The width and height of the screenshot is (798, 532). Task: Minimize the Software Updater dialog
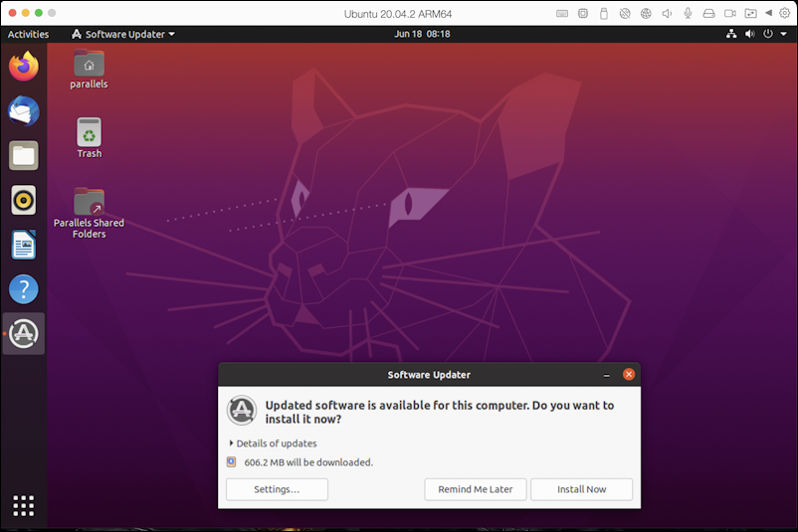[607, 375]
